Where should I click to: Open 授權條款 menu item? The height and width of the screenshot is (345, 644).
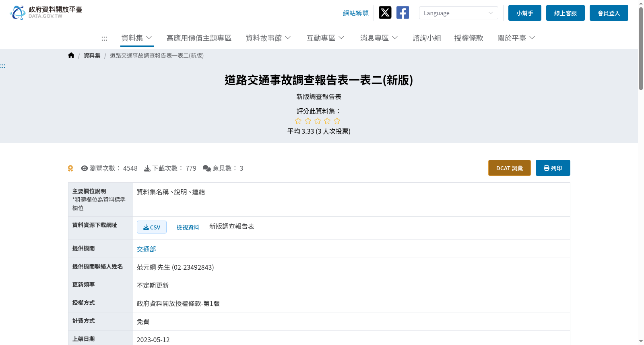pos(469,38)
